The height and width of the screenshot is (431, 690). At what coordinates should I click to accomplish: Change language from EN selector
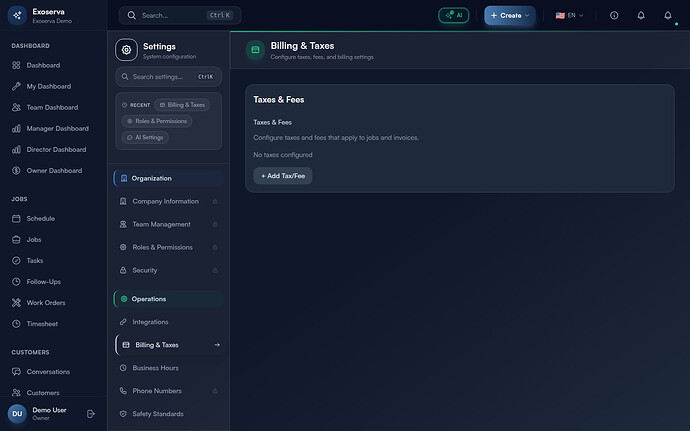569,15
